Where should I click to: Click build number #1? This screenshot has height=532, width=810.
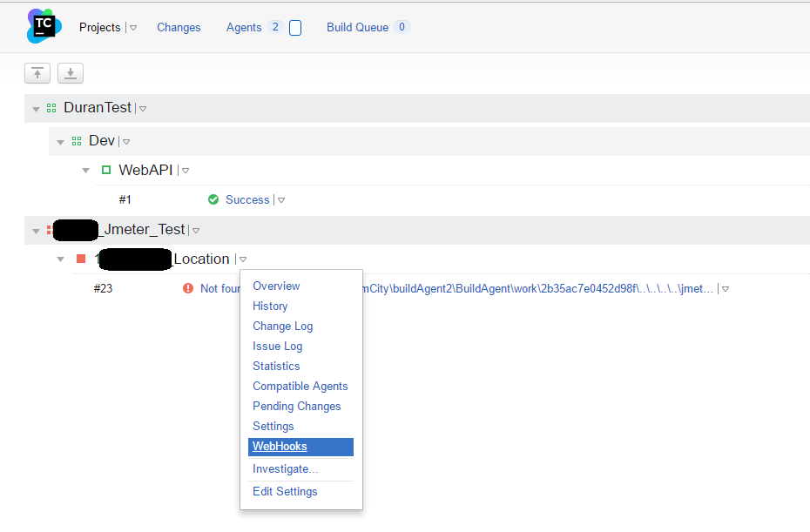[125, 200]
